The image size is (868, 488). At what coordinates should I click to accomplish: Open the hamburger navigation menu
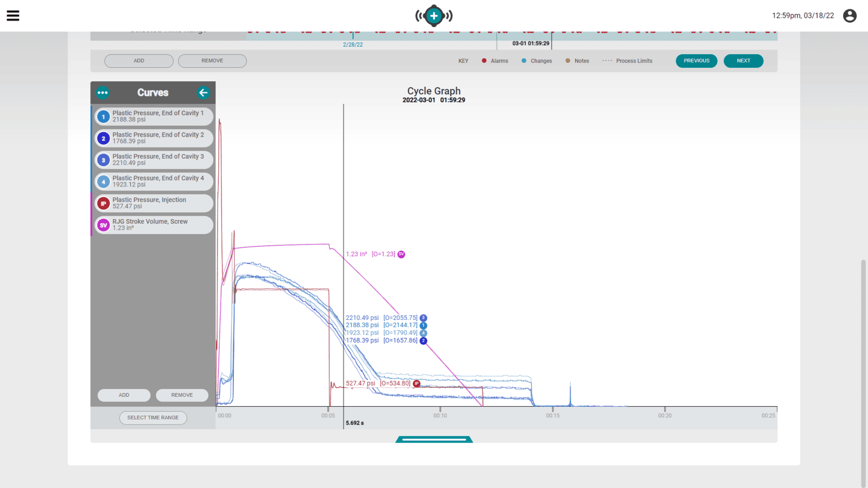click(x=13, y=16)
